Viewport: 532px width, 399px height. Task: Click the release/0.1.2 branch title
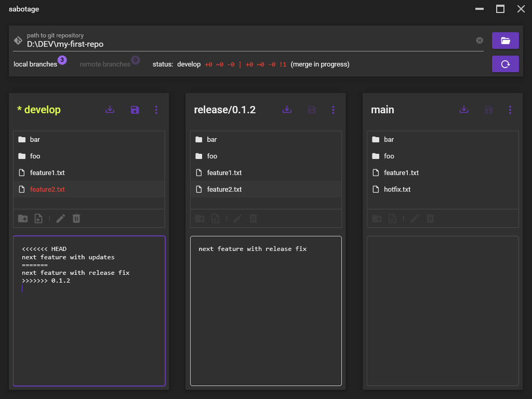(x=224, y=110)
